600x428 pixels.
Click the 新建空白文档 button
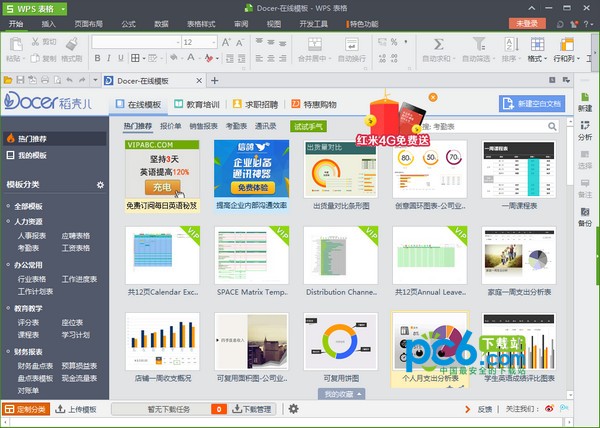point(533,104)
